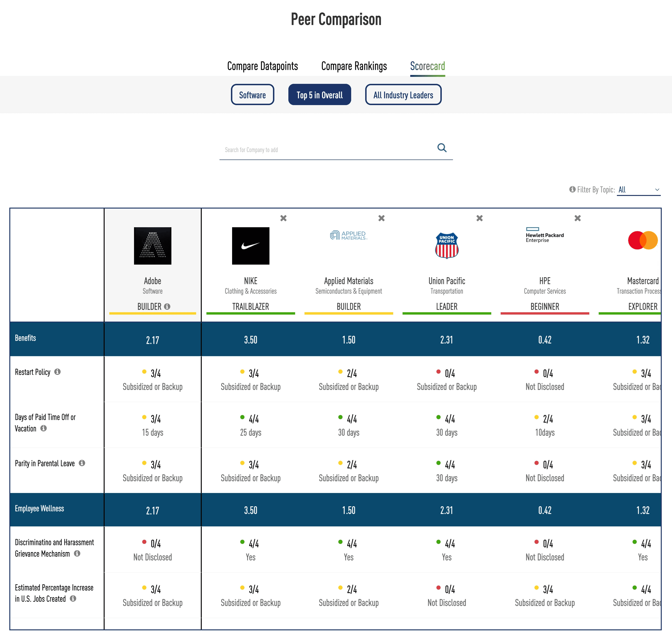The height and width of the screenshot is (642, 672).
Task: Show U.S. Jobs Created info icon
Action: (x=73, y=599)
